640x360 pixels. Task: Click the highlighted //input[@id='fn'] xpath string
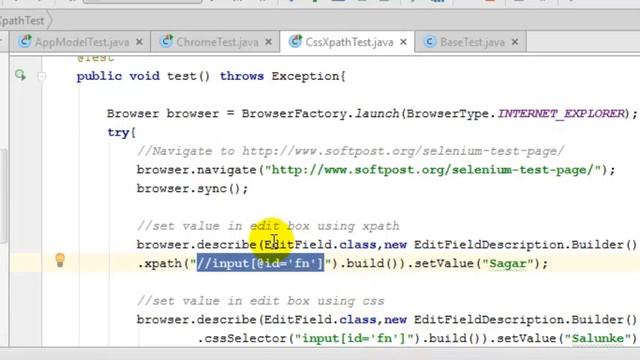tap(260, 263)
